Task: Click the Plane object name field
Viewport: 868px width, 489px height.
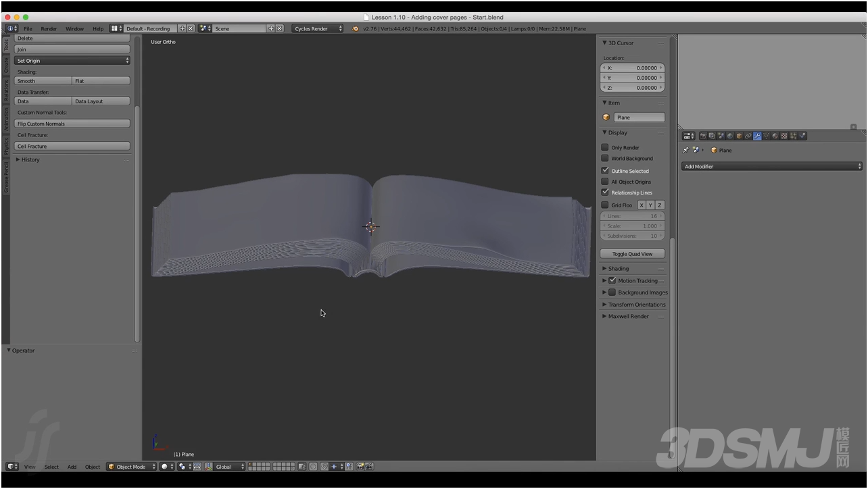Action: tap(639, 118)
